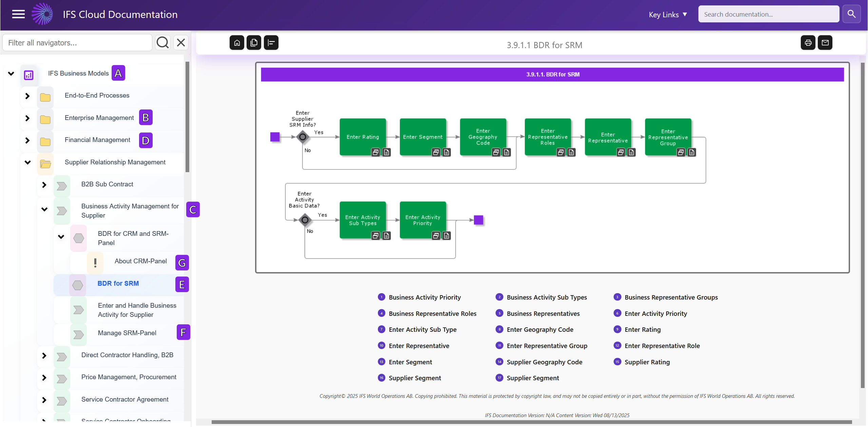
Task: Open the About CRM-Panel page
Action: click(x=140, y=261)
